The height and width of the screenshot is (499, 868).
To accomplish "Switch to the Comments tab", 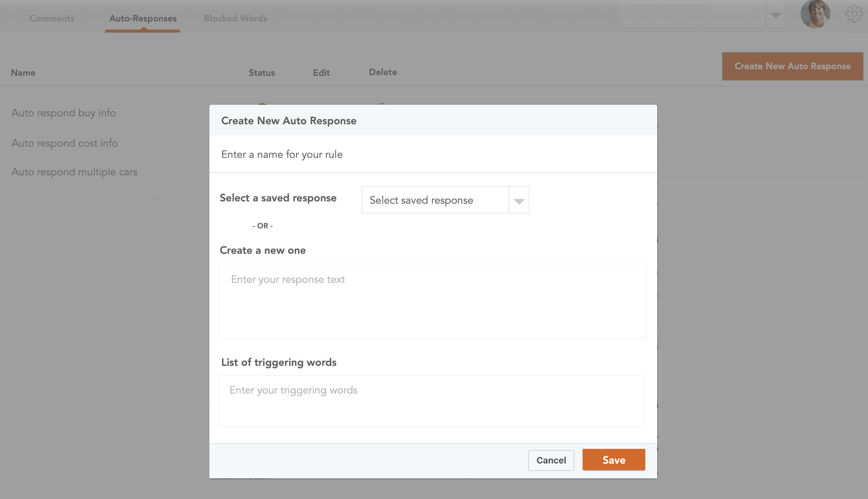I will (52, 18).
